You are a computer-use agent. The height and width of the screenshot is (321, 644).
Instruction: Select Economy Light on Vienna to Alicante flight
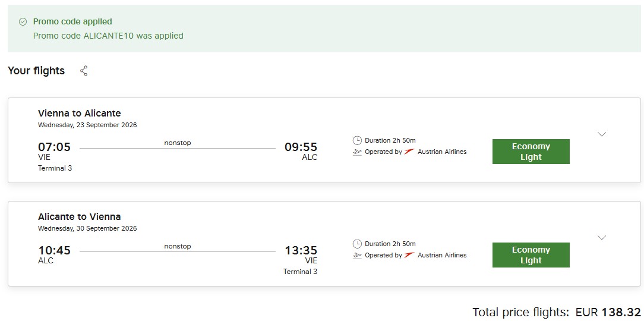[x=531, y=152]
